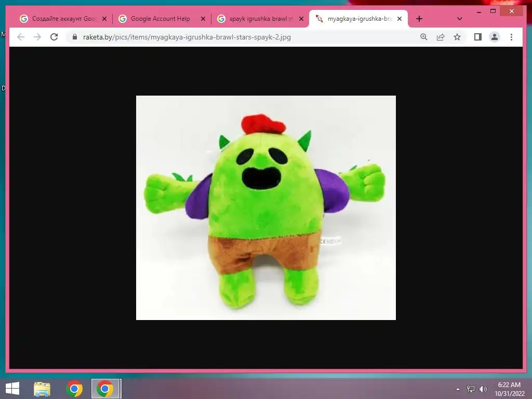Close the Chrome window
The image size is (532, 399).
pyautogui.click(x=512, y=11)
